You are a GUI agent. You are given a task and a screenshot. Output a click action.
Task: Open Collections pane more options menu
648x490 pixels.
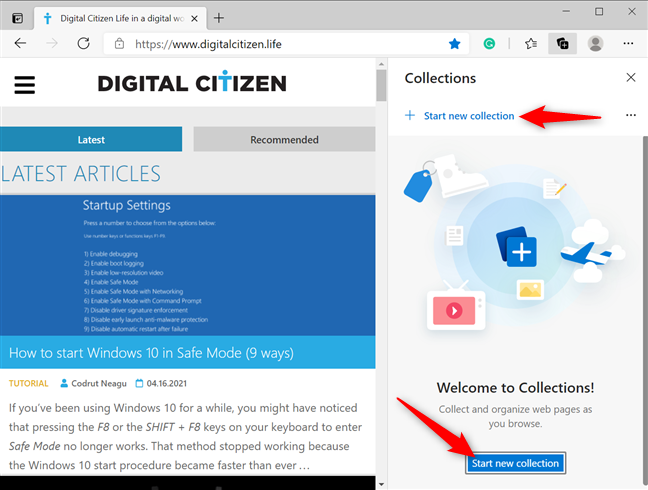point(631,115)
